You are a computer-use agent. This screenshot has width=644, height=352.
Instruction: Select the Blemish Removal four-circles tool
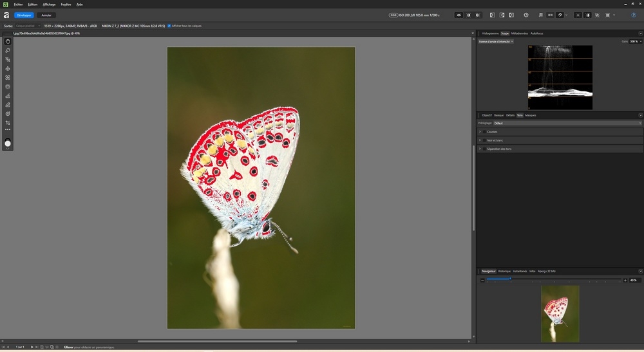[x=7, y=77]
